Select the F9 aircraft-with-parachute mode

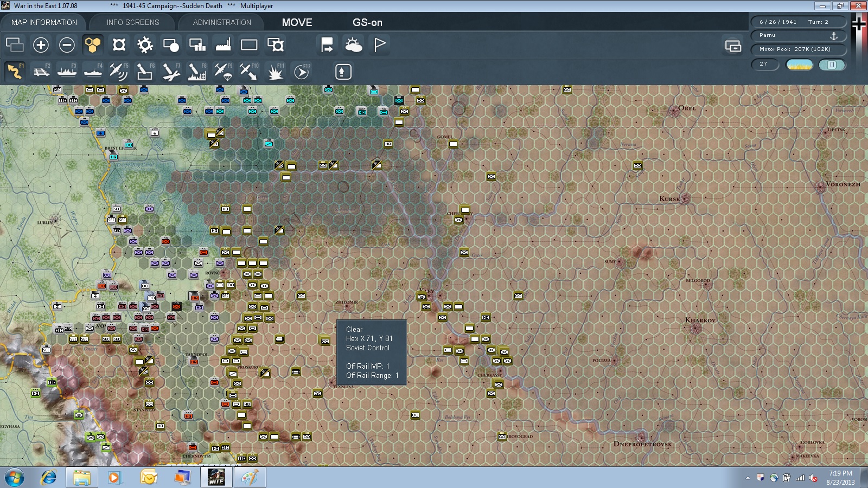tap(223, 71)
